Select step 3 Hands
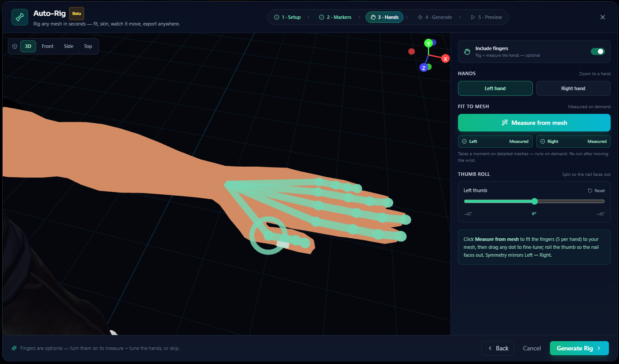Screen dimensions: 619x364 (x=385, y=17)
